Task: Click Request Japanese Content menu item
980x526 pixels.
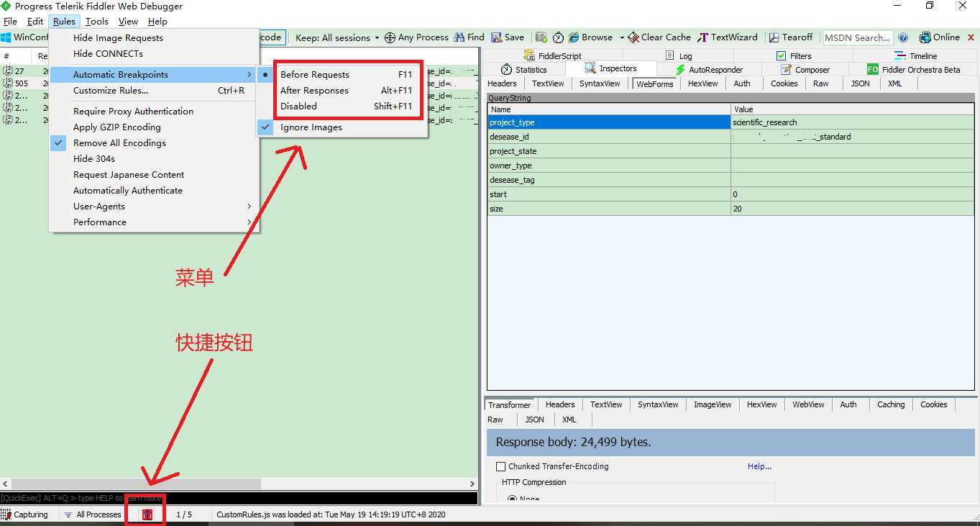Action: click(154, 174)
